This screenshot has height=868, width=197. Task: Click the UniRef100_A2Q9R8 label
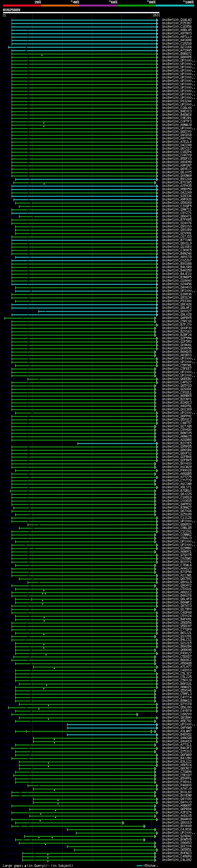point(177,440)
